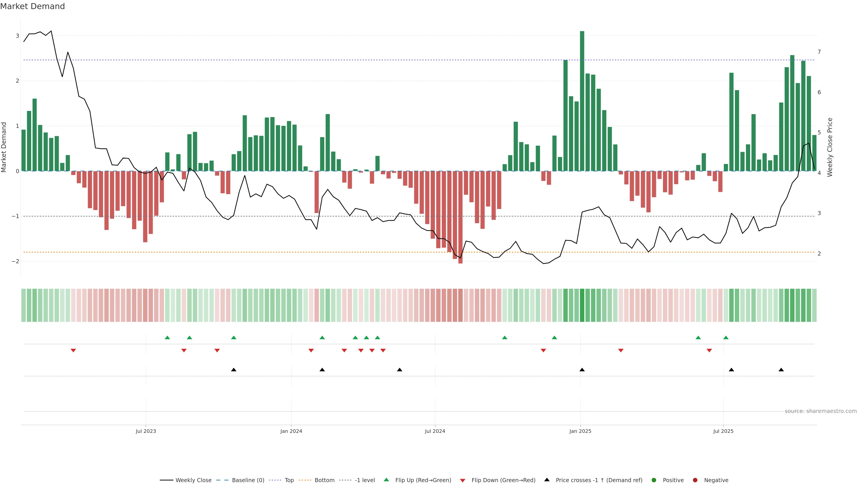
Task: Click the green Positive circle in legend
Action: point(654,480)
